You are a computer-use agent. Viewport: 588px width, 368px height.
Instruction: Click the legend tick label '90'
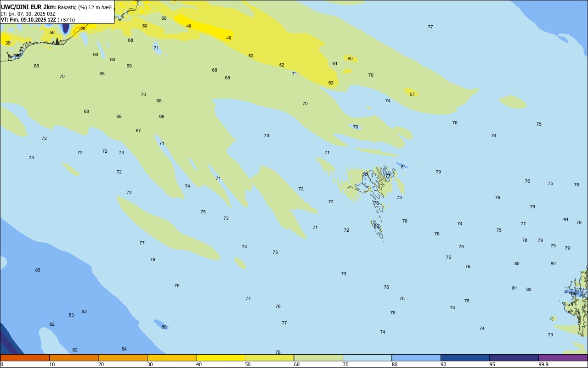443,364
